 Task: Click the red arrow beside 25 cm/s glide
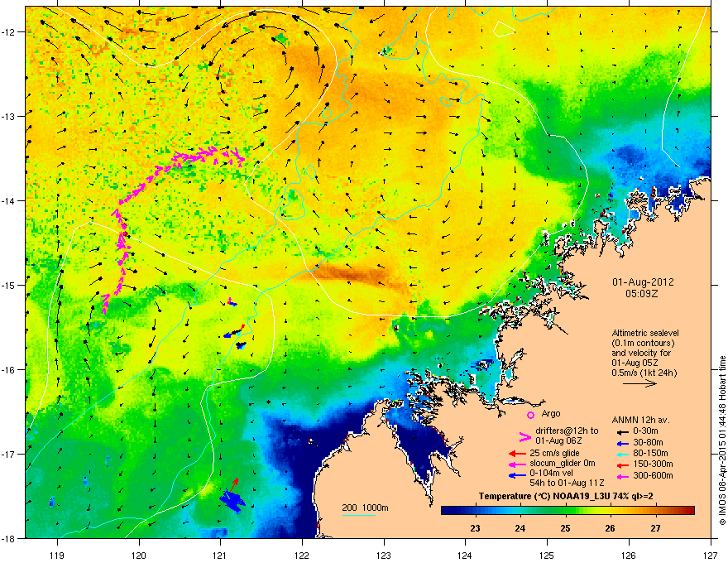[x=517, y=454]
